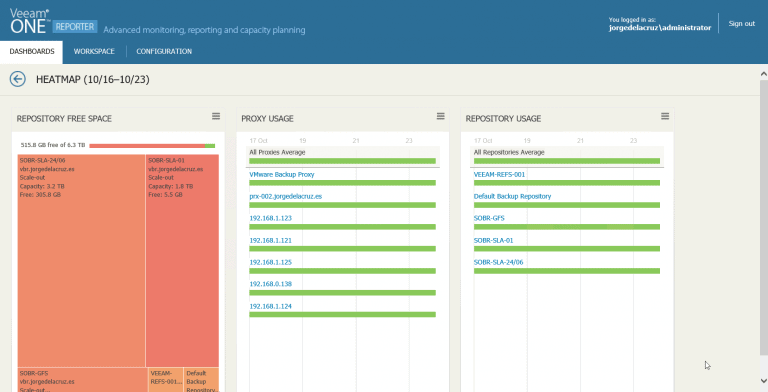
Task: Sign out of the Reporter
Action: click(742, 24)
